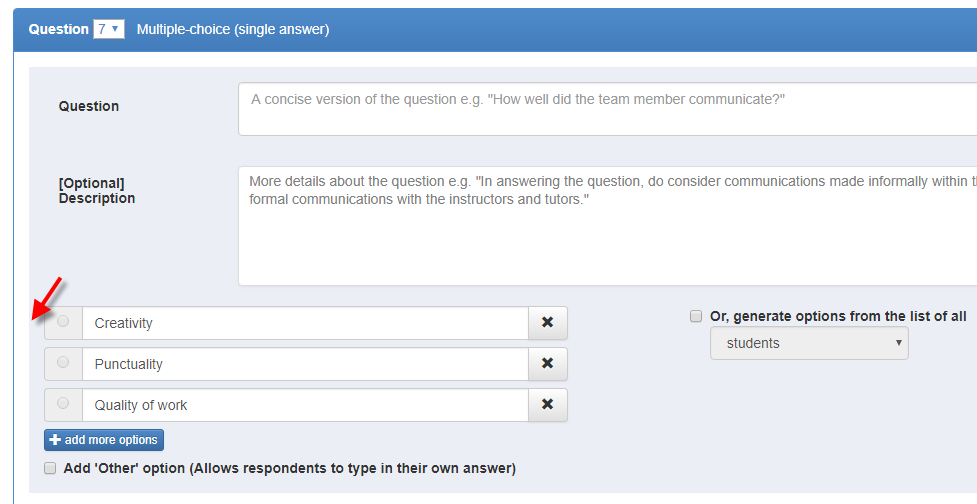Viewport: 977px width, 504px height.
Task: Remove the Creativity option with its X
Action: (548, 323)
